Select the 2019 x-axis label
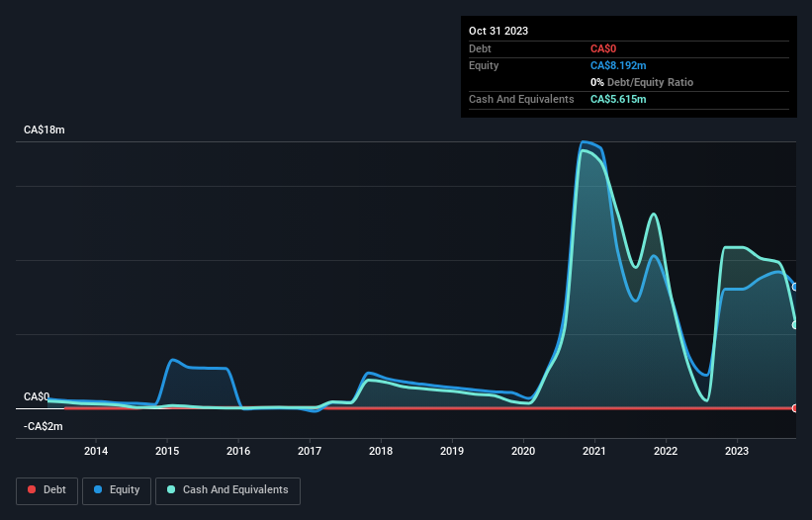Image resolution: width=812 pixels, height=520 pixels. [452, 451]
